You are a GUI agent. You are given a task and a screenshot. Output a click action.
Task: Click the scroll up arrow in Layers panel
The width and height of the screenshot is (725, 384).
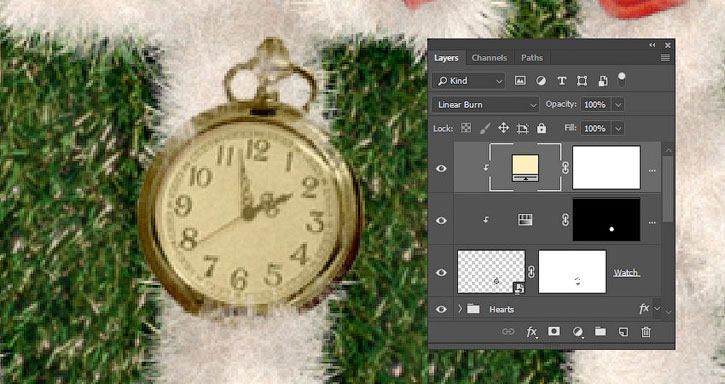point(669,150)
